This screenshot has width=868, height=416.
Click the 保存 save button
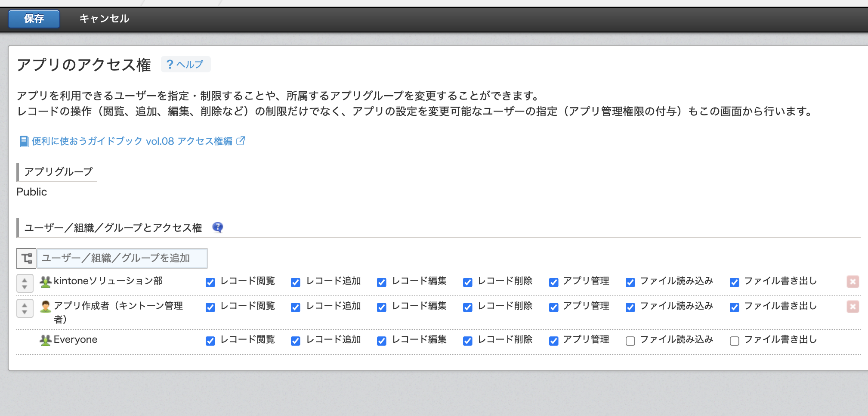point(34,19)
